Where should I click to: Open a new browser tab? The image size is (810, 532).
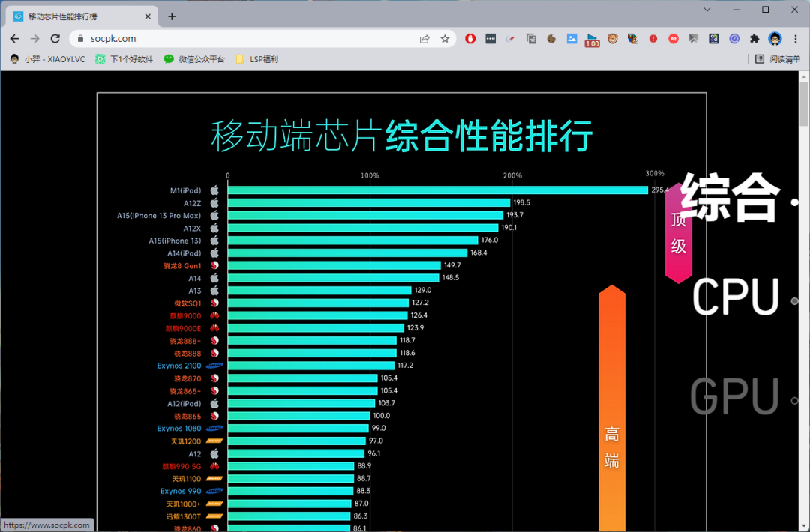[172, 16]
